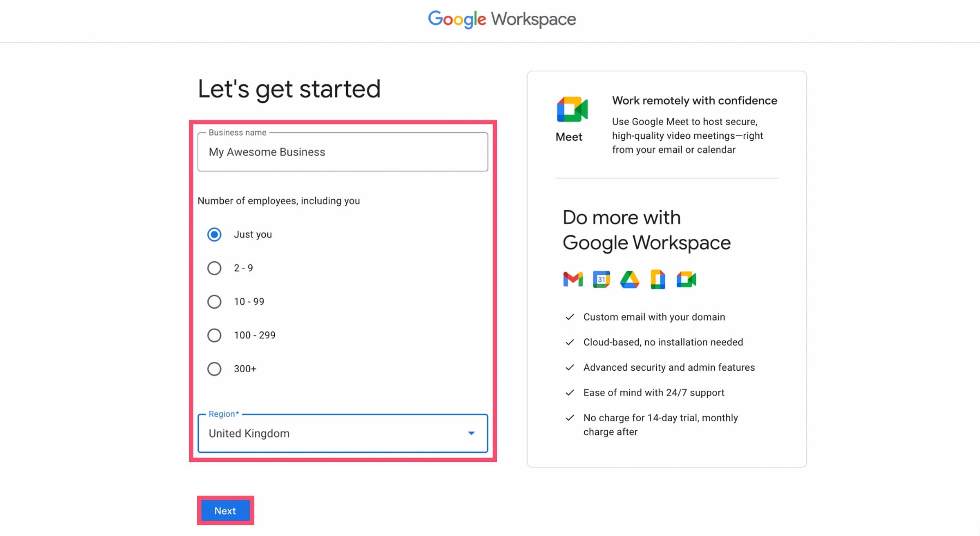
Task: Choose the 300+ employees option
Action: (x=214, y=369)
